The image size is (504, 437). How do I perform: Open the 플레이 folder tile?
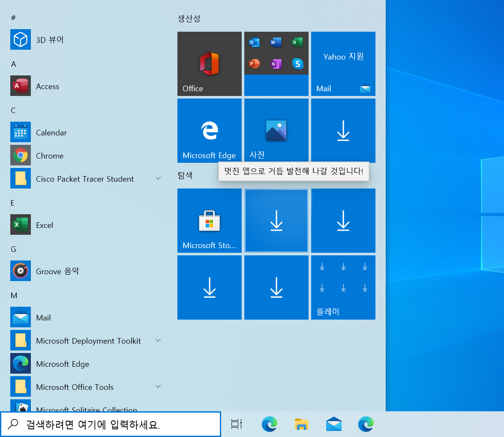click(343, 287)
